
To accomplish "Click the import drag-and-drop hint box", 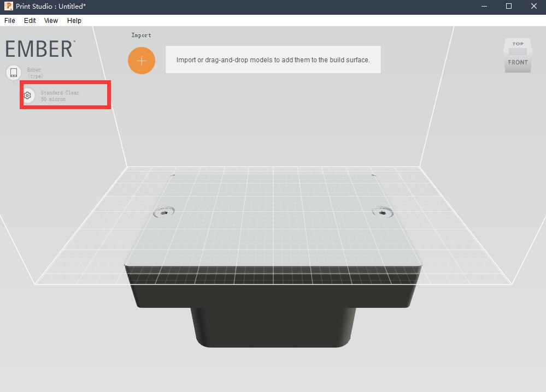I will [273, 60].
